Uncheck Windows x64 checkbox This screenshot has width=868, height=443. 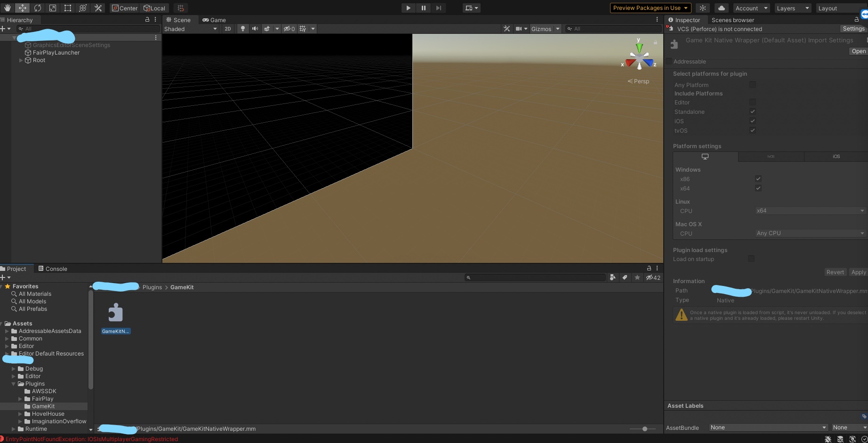[758, 188]
